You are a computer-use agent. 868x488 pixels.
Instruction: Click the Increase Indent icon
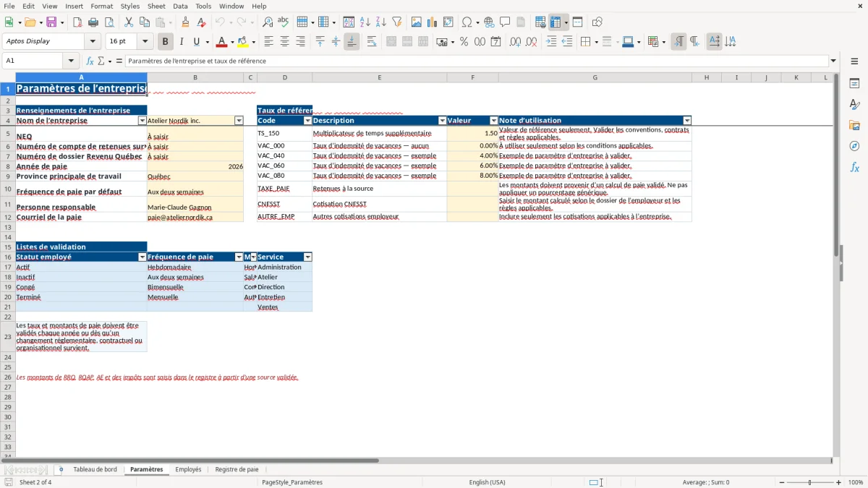[551, 42]
